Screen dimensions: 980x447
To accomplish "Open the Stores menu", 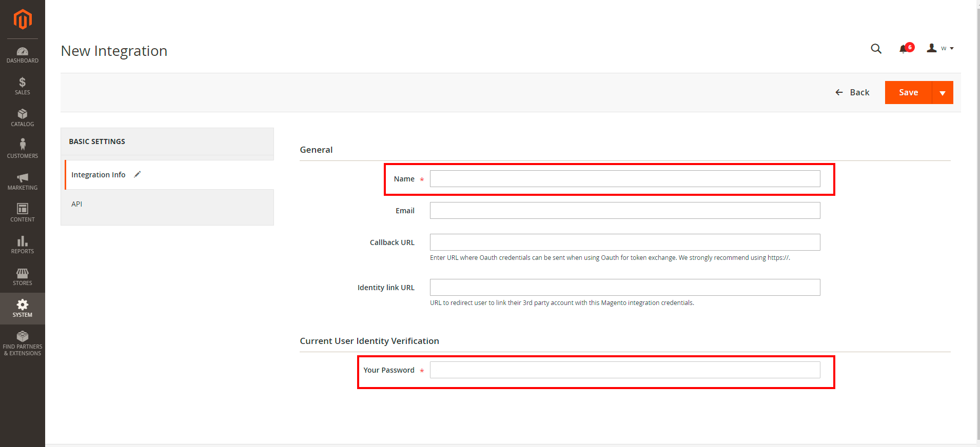I will pyautogui.click(x=23, y=277).
